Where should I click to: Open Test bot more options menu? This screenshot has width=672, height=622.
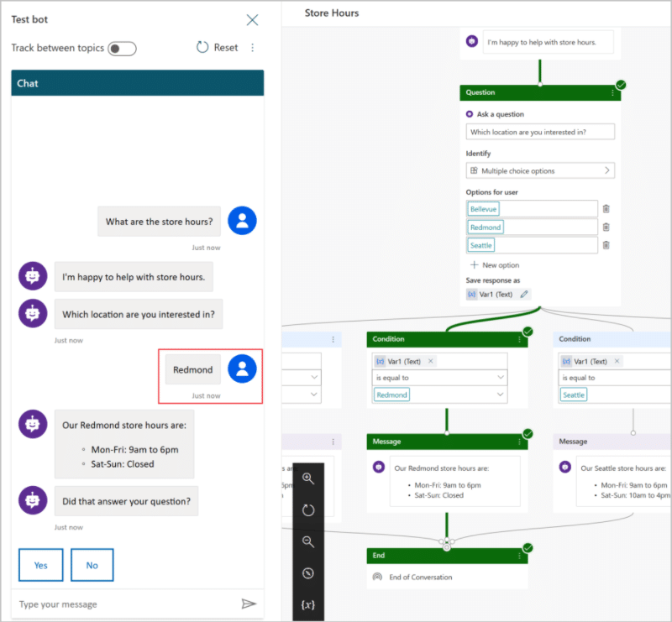[253, 48]
